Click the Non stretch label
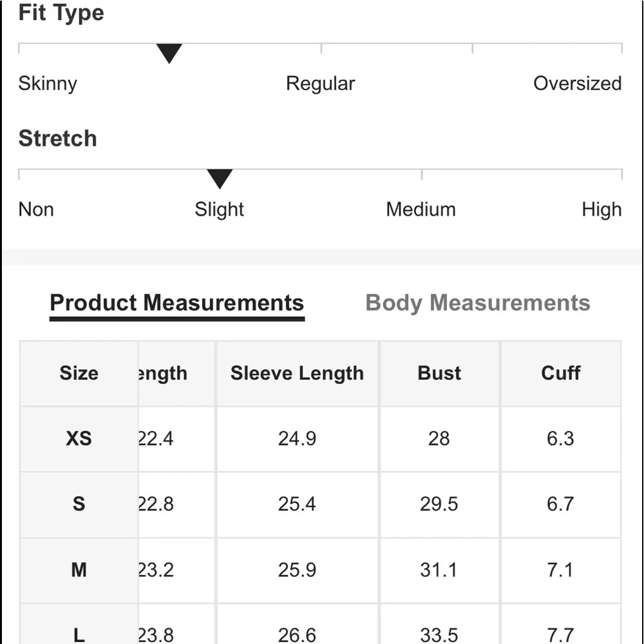Screen dimensions: 644x644 click(x=36, y=209)
